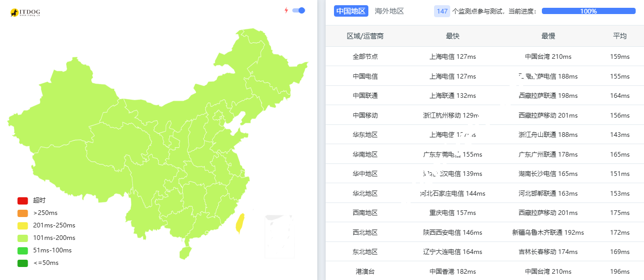644x280 pixels.
Task: Open the 海外地区 tab
Action: 389,11
